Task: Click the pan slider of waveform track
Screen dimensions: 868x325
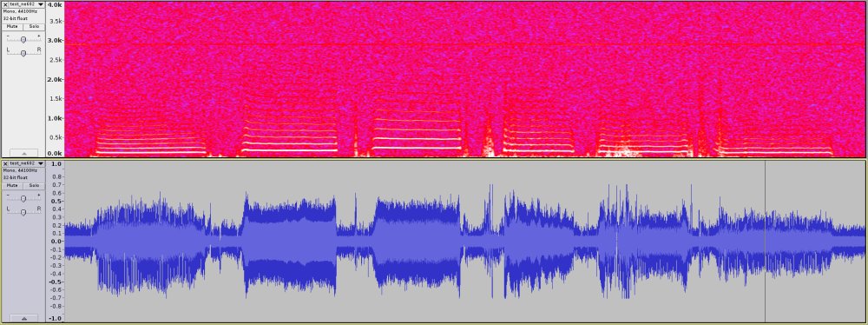Action: point(23,212)
